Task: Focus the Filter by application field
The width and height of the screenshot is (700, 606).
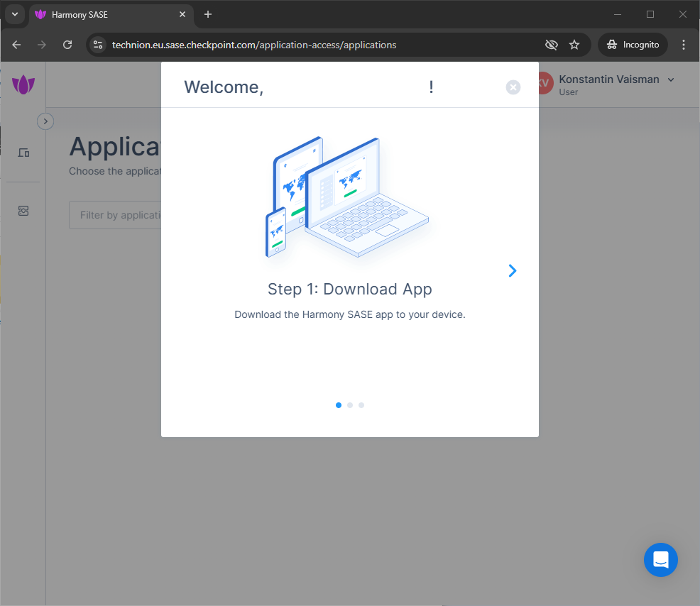Action: [115, 215]
